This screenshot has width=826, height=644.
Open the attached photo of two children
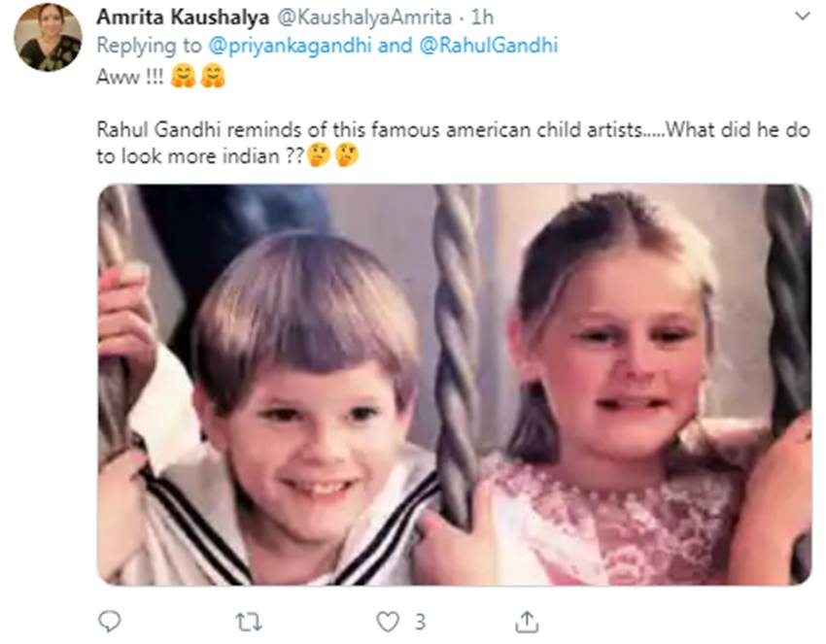pos(454,384)
